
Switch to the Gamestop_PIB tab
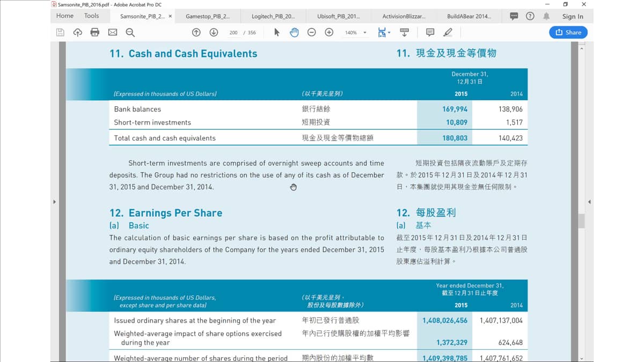(x=208, y=16)
